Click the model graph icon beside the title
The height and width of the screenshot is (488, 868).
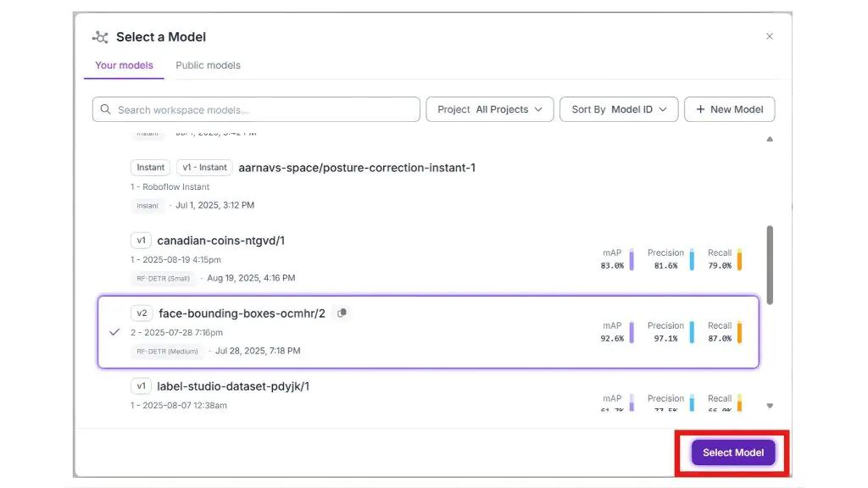tap(101, 37)
